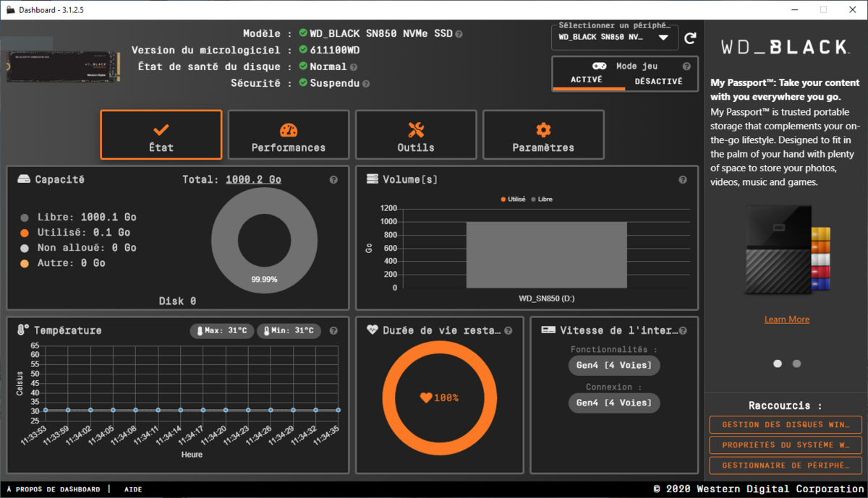Click the green check beside Sécurité
The width and height of the screenshot is (868, 498).
coord(303,83)
